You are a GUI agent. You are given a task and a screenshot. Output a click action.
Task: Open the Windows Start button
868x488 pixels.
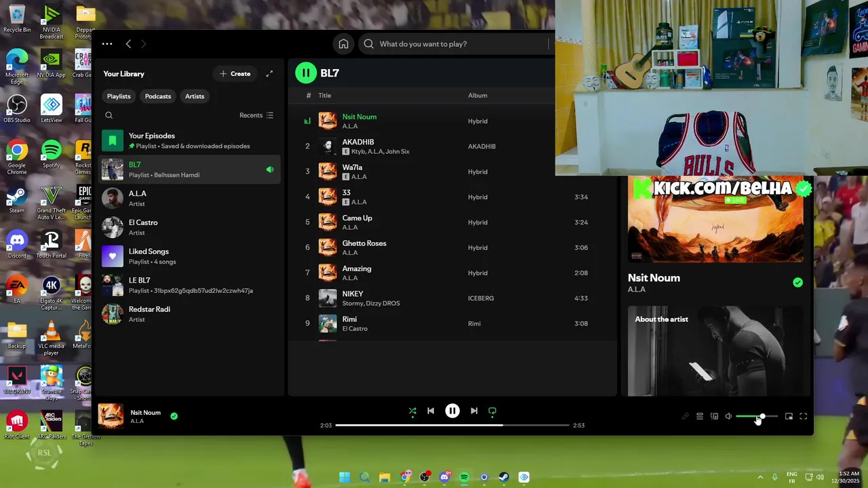coord(344,477)
